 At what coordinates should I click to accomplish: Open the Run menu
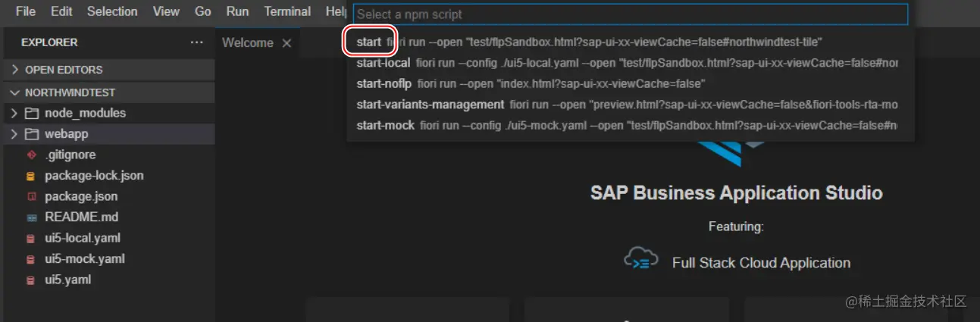pyautogui.click(x=237, y=11)
